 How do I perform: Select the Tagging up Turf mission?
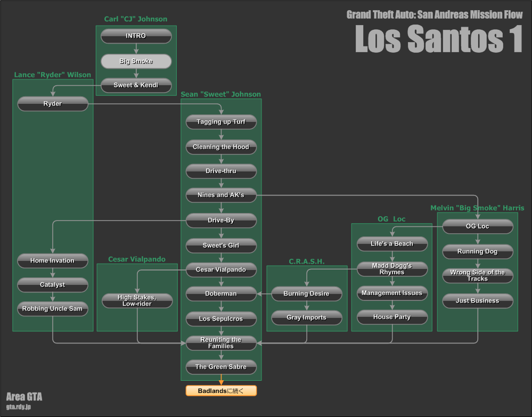point(221,122)
